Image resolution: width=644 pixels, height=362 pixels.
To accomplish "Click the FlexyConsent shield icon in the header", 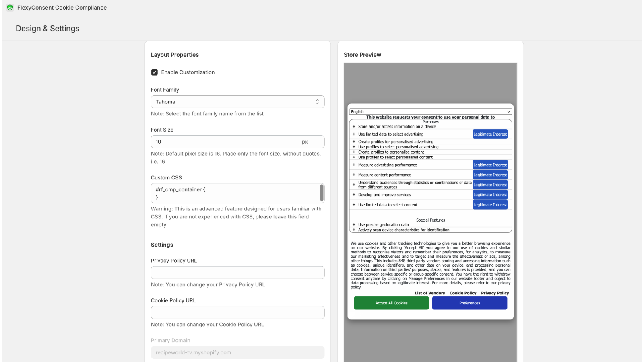I will click(10, 7).
